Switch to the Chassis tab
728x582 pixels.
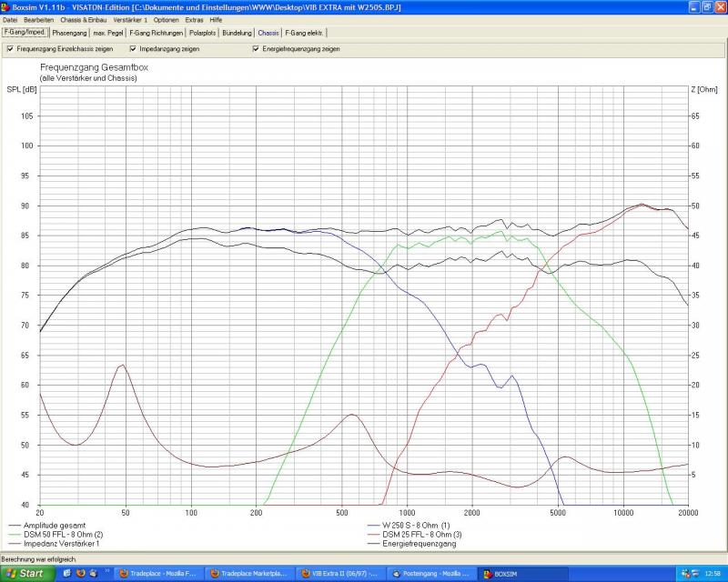tap(268, 33)
